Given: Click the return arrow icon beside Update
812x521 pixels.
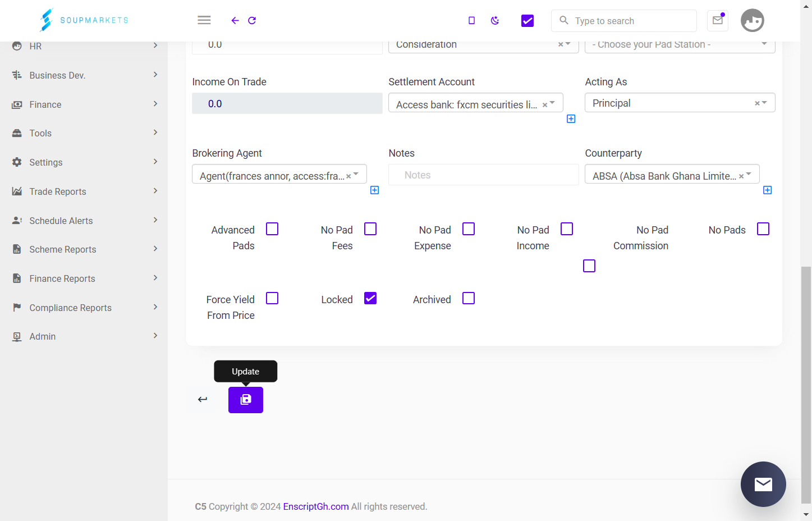Looking at the screenshot, I should click(203, 400).
